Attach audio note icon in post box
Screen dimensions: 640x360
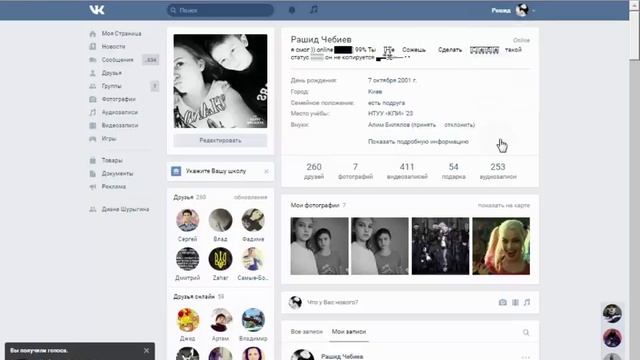coord(527,302)
